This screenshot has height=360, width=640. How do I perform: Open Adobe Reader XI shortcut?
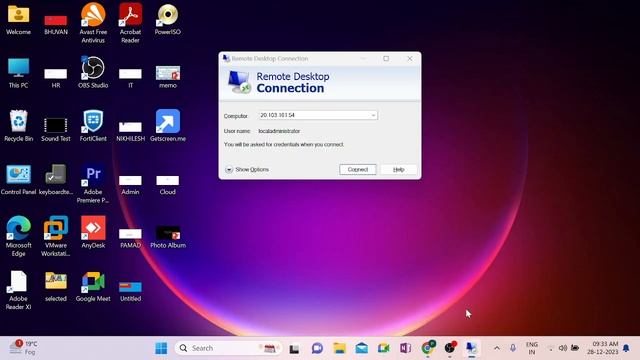(x=18, y=290)
